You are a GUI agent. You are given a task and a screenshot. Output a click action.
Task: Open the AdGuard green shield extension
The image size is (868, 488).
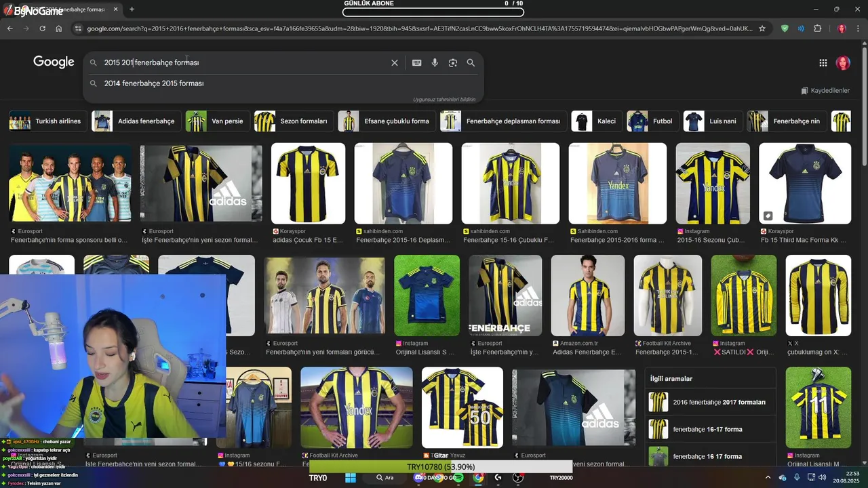[785, 28]
